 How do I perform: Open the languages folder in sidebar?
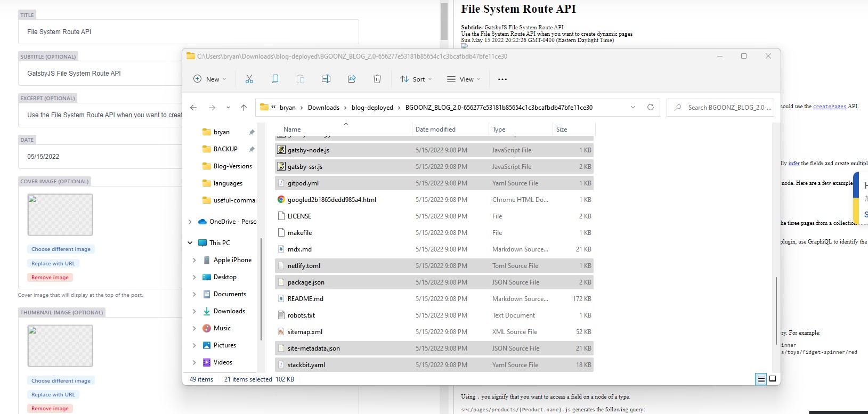coord(222,183)
